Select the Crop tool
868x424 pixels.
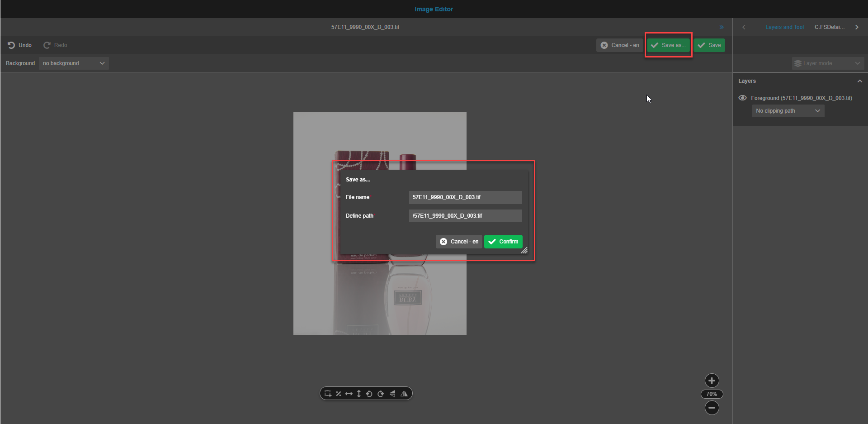[x=328, y=393]
